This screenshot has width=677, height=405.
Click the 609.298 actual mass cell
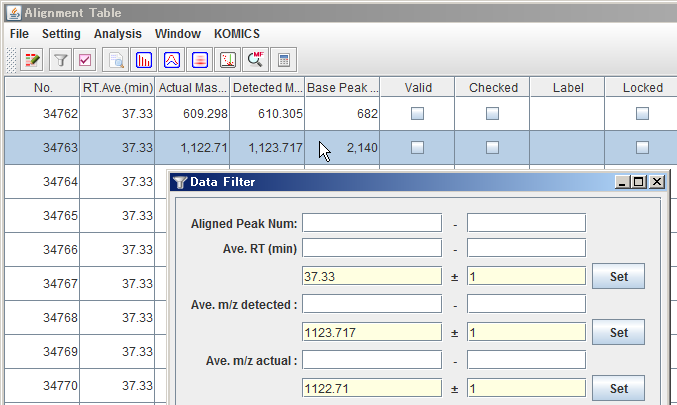pos(192,114)
